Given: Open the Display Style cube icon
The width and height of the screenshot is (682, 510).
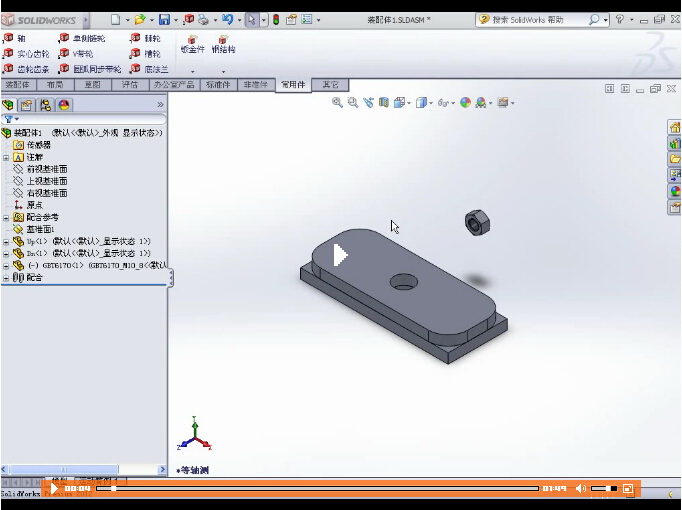Looking at the screenshot, I should tap(421, 103).
